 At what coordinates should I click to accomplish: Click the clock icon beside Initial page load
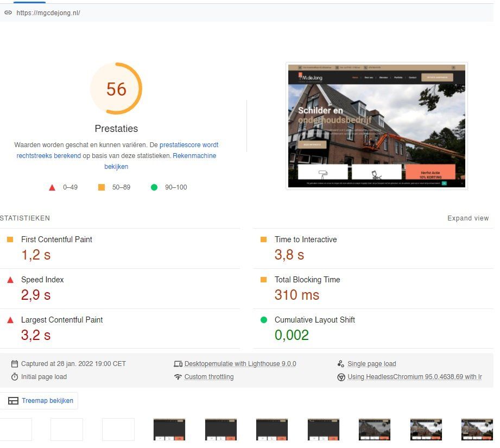(x=15, y=376)
